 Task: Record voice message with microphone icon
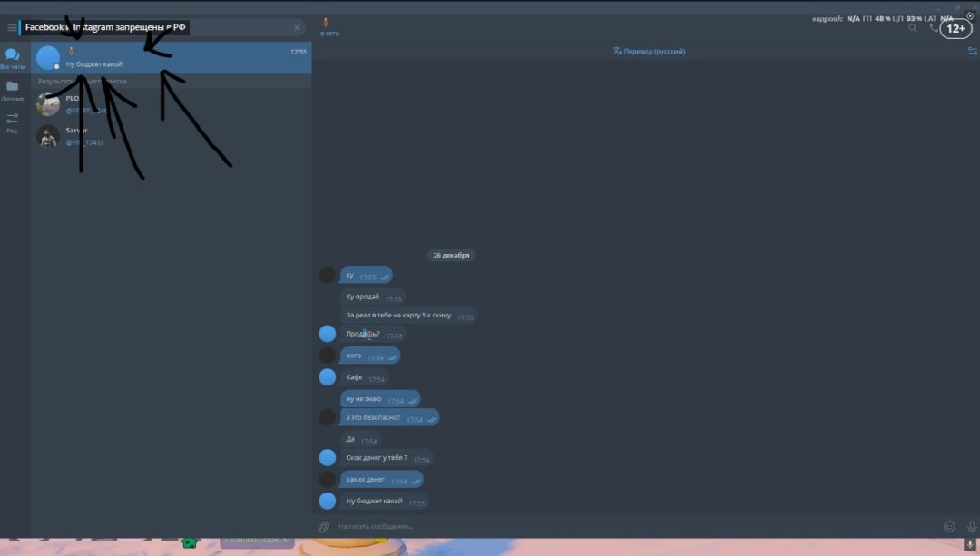[971, 526]
